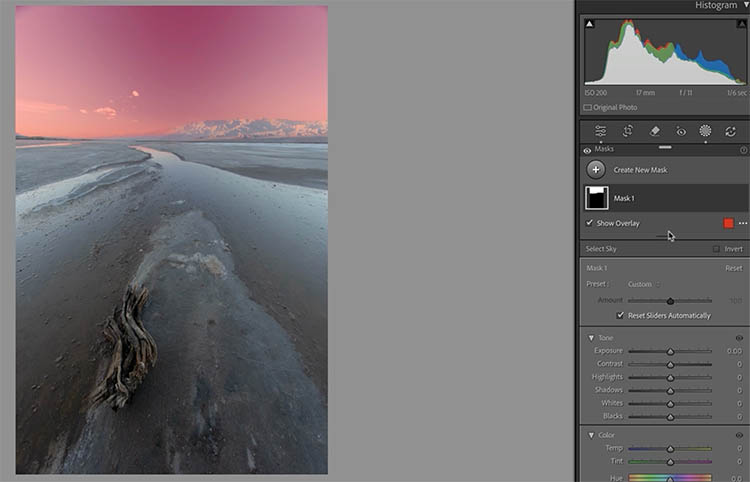
Task: Click the Amount slider handle
Action: pyautogui.click(x=670, y=301)
